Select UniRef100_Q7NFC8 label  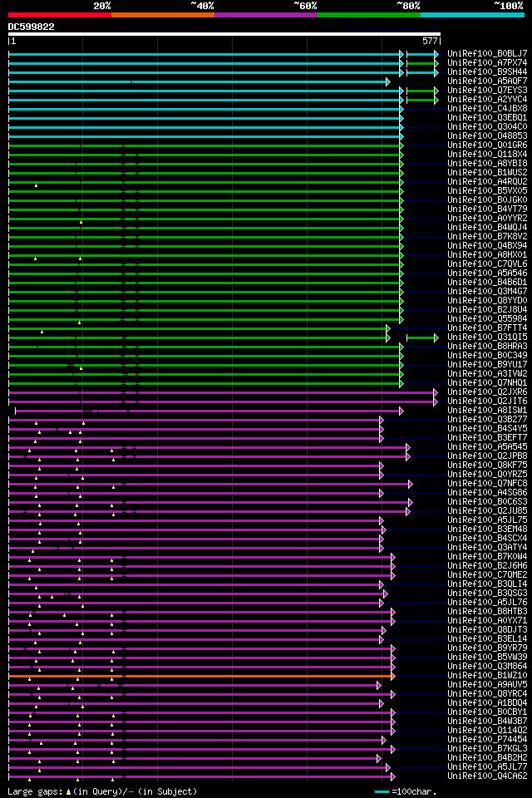(x=487, y=484)
